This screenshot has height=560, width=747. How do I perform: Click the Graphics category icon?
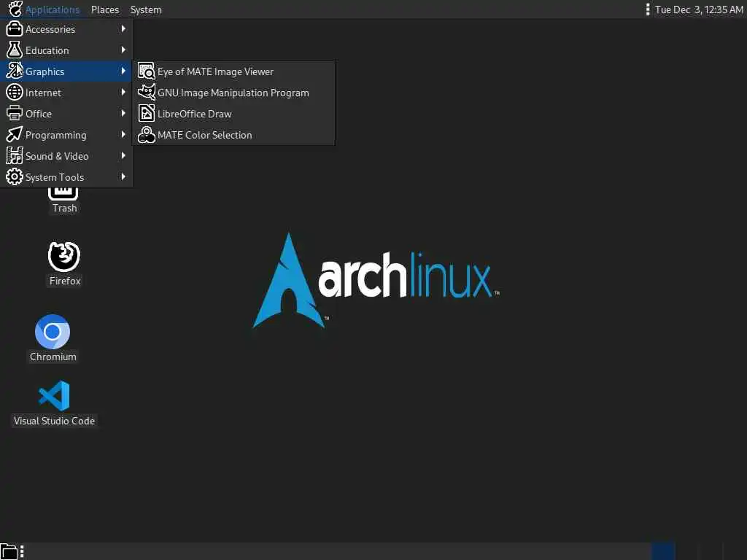(15, 71)
